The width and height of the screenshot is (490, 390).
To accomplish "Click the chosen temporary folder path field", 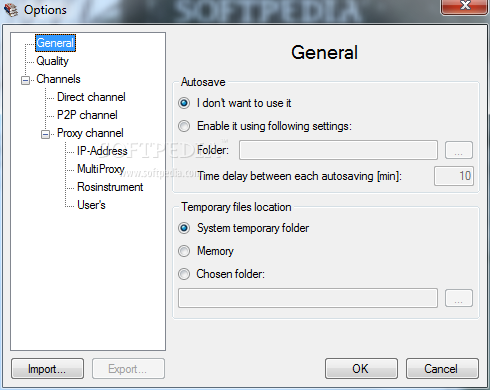I will [308, 298].
